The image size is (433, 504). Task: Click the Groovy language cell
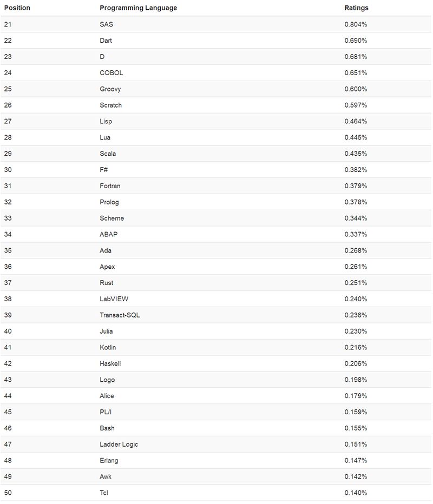110,89
